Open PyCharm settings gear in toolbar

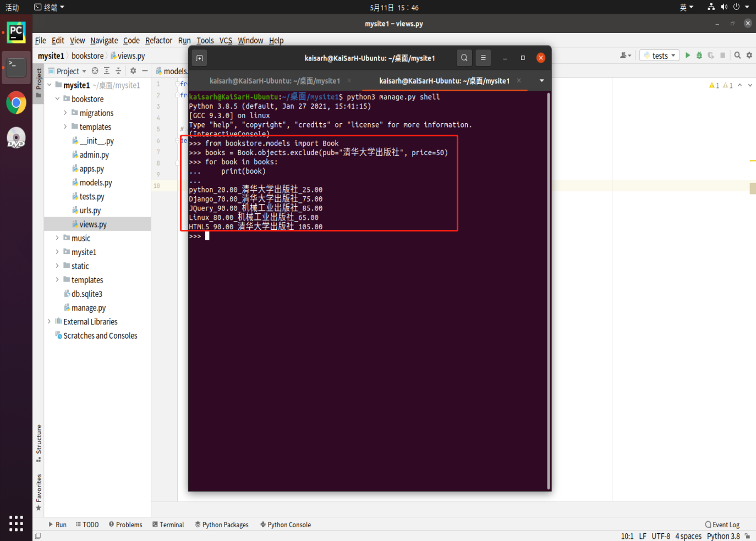(749, 56)
